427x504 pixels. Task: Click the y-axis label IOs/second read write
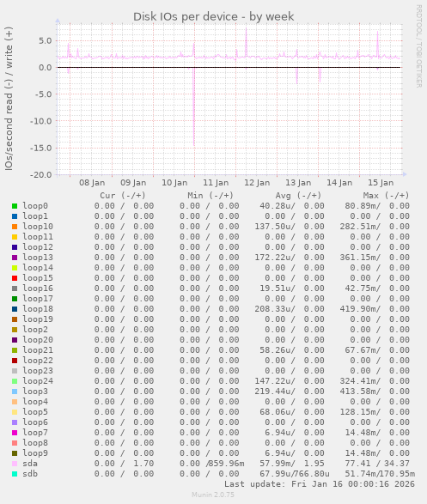(x=9, y=99)
